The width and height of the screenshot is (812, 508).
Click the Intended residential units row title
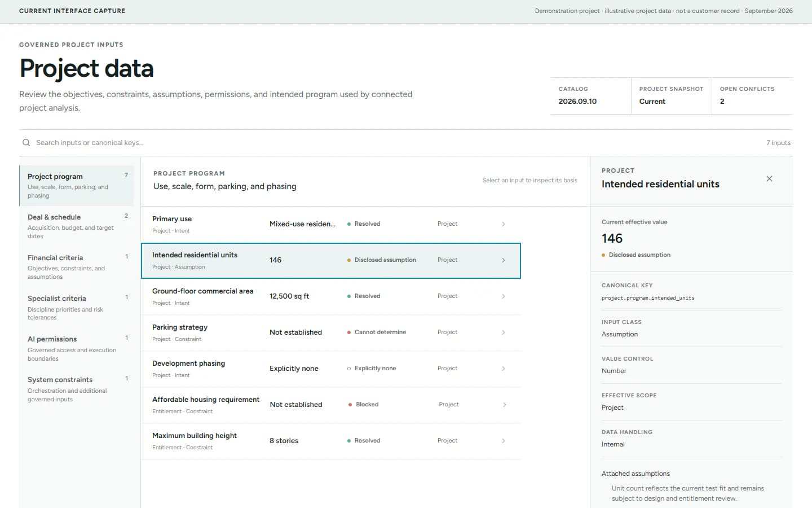195,255
